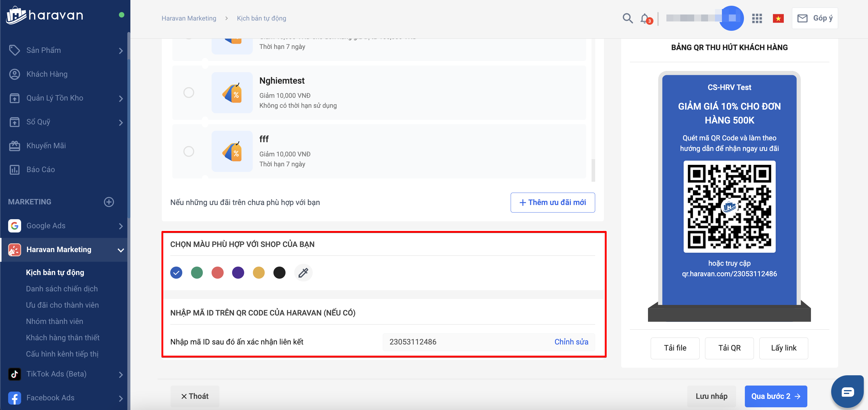Open the notifications bell
This screenshot has height=410, width=868.
645,18
